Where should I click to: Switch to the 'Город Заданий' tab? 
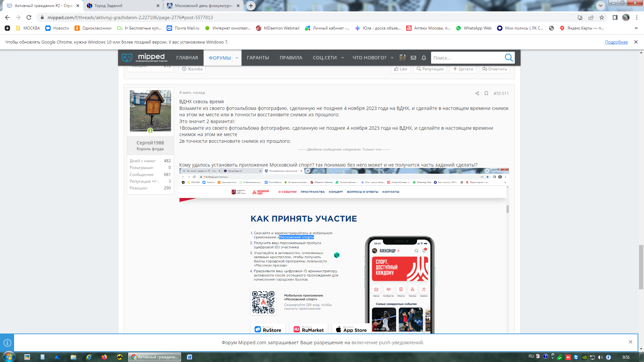coord(122,6)
